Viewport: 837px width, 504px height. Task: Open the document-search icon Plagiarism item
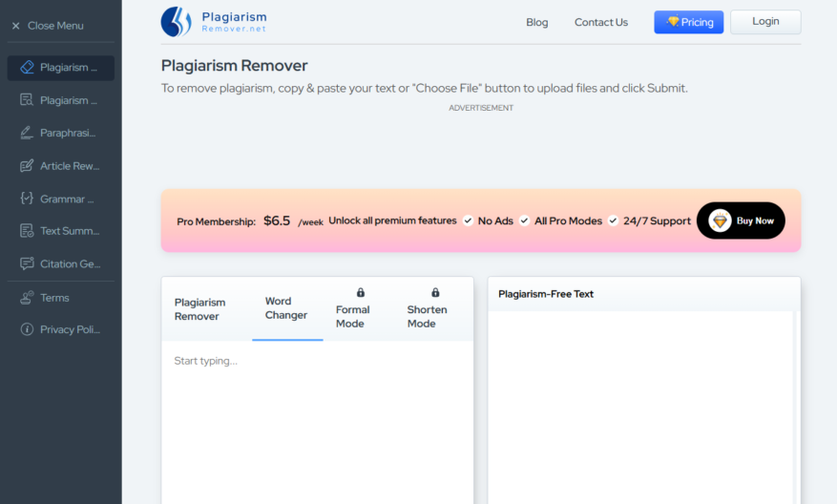[x=27, y=100]
